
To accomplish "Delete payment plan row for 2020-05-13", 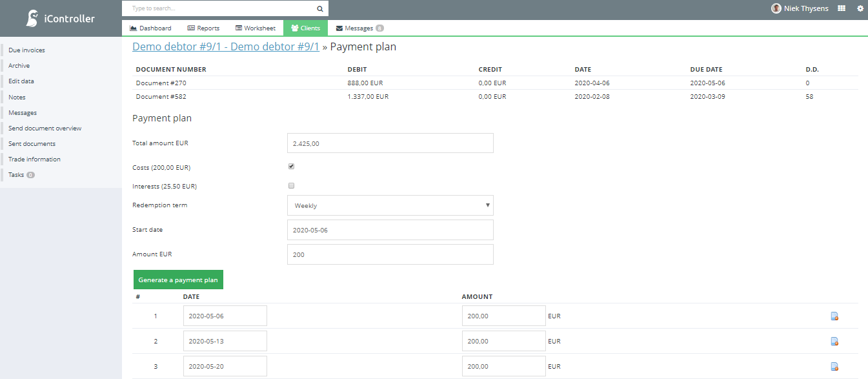I will coord(834,342).
